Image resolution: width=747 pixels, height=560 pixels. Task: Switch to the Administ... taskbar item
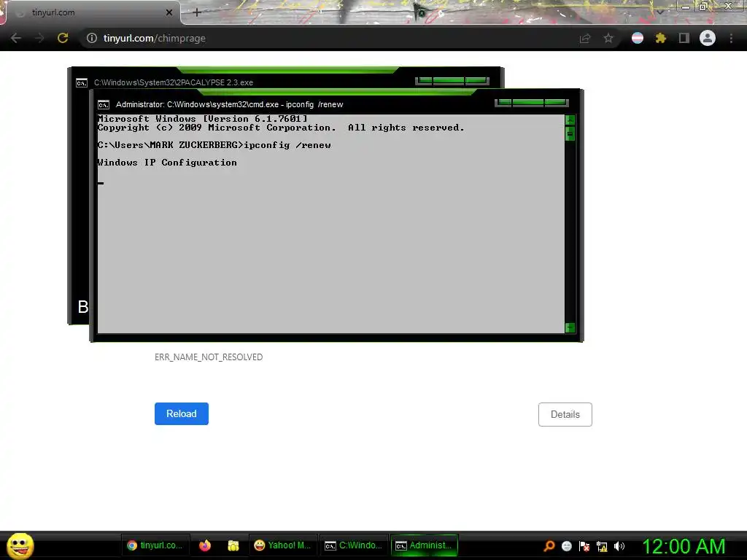point(424,545)
